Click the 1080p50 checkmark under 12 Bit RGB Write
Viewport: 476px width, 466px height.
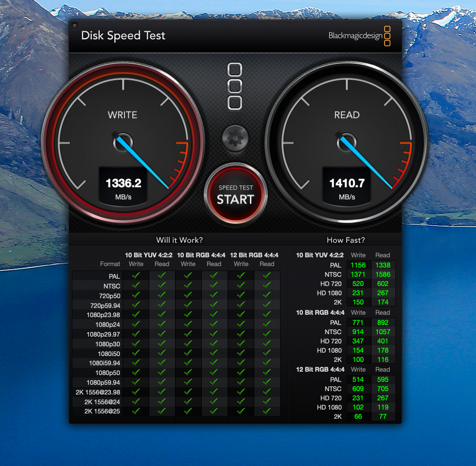click(241, 373)
